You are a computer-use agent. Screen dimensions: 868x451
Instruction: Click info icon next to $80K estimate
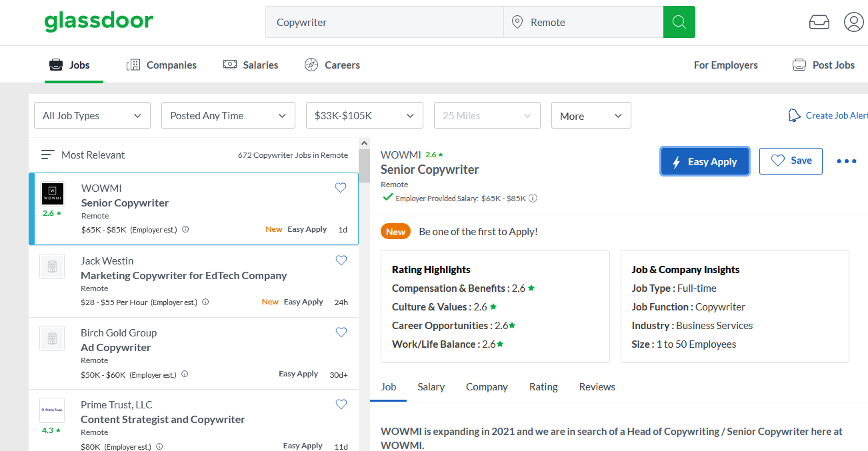159,446
